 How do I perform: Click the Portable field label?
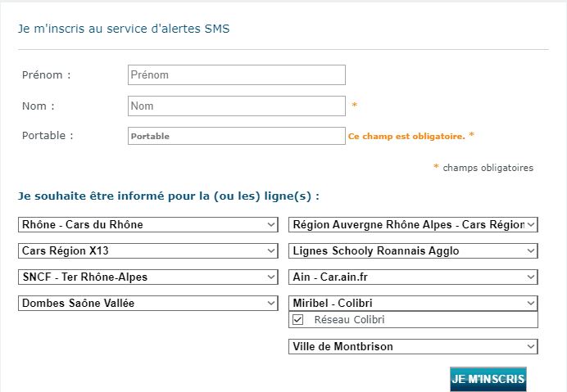48,136
